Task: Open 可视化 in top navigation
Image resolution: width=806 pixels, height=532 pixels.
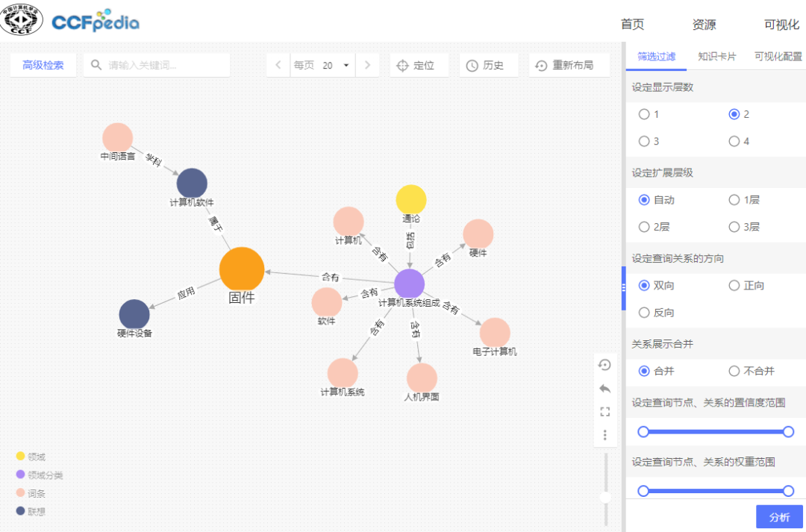Action: click(x=781, y=24)
